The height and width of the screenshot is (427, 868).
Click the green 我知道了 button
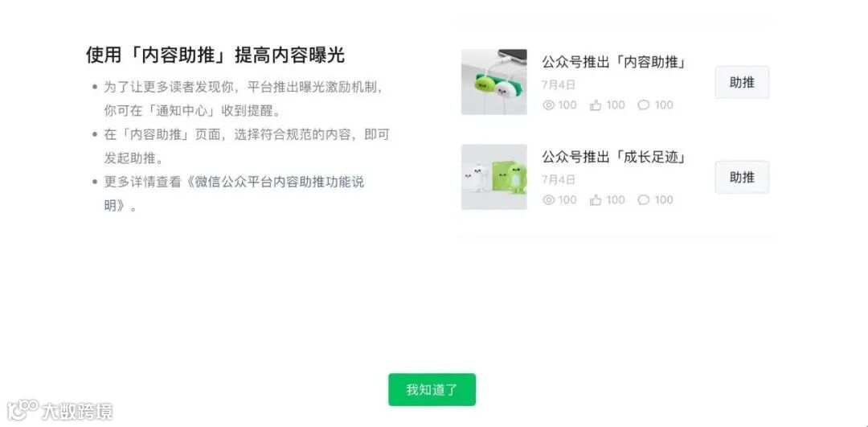(x=432, y=389)
